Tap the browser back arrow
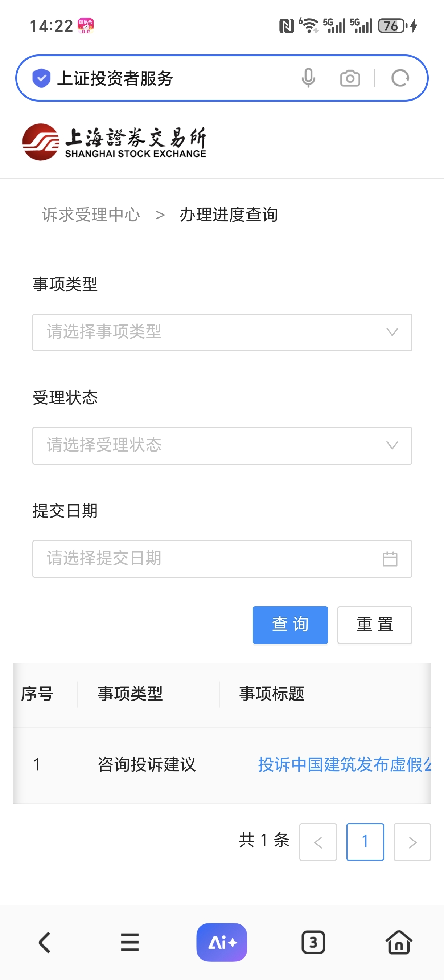Screen dimensions: 444x980 (x=45, y=942)
